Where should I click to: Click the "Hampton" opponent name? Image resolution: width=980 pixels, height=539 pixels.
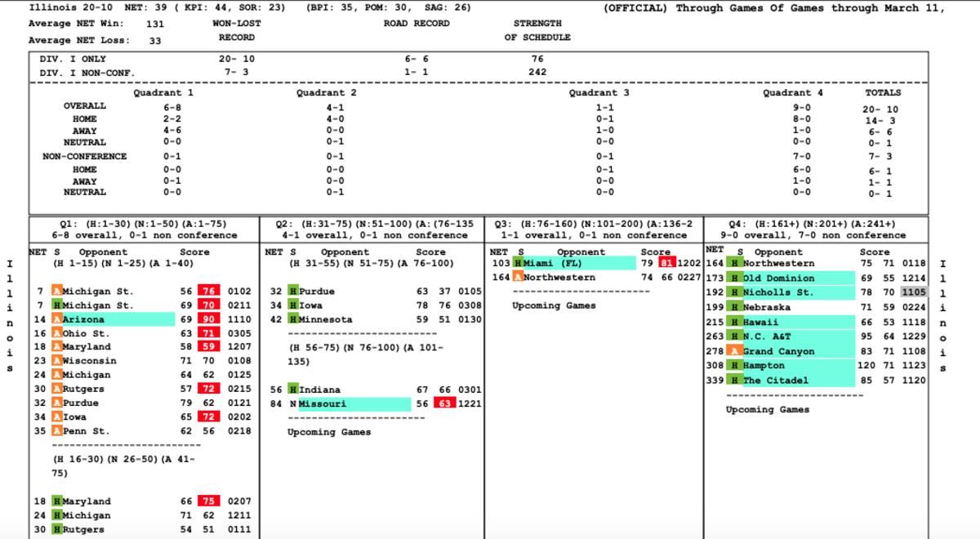(x=798, y=366)
